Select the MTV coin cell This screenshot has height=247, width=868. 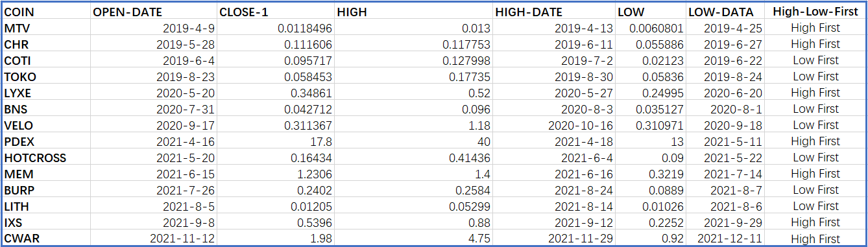pyautogui.click(x=46, y=28)
